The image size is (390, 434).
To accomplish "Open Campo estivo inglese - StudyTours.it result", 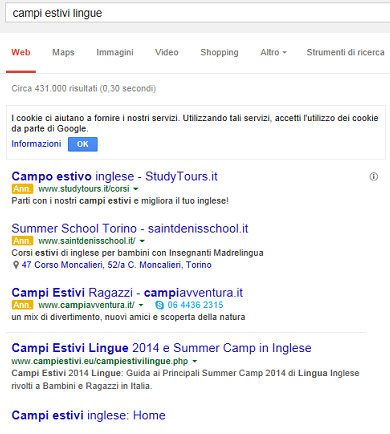I will [x=114, y=176].
